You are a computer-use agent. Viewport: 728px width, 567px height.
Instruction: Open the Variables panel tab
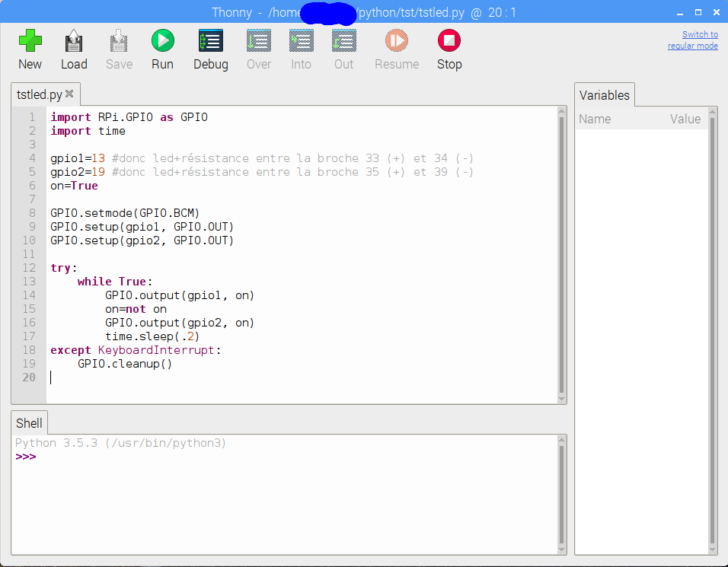[605, 95]
